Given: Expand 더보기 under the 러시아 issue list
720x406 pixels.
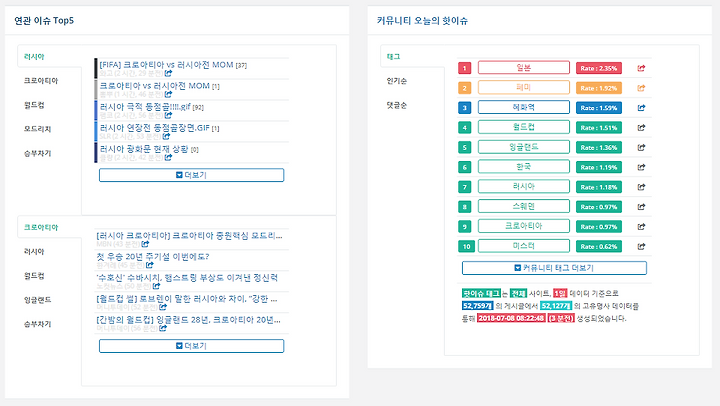Looking at the screenshot, I should coord(191,175).
